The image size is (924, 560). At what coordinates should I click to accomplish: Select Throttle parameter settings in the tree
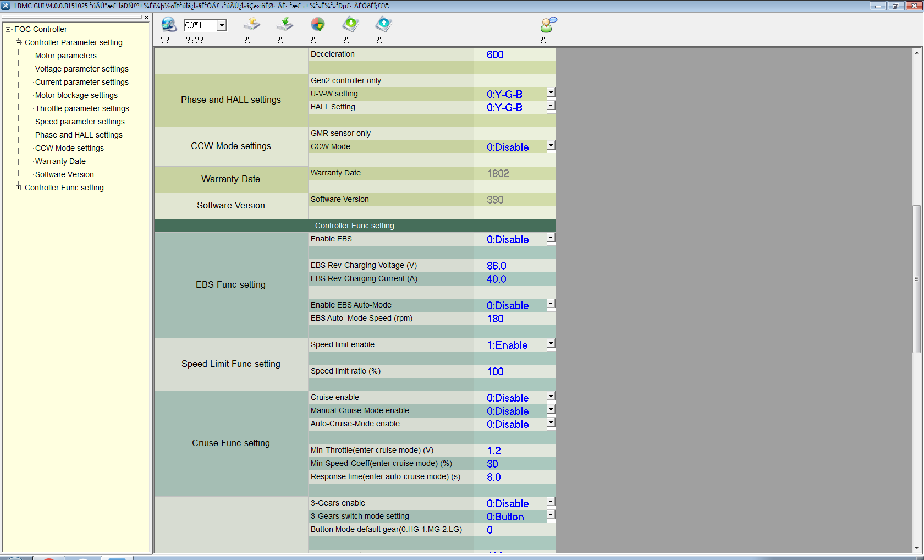pyautogui.click(x=82, y=108)
